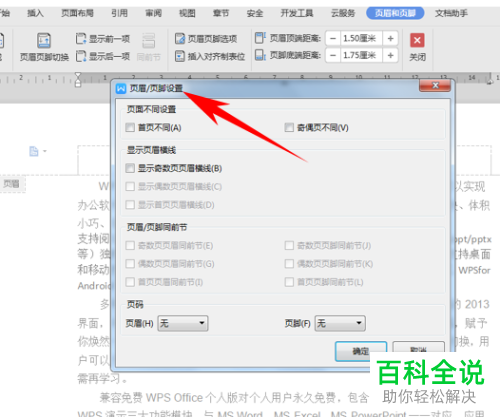Toggle 显示奇数页页眉横线(B) checkbox

coord(130,168)
